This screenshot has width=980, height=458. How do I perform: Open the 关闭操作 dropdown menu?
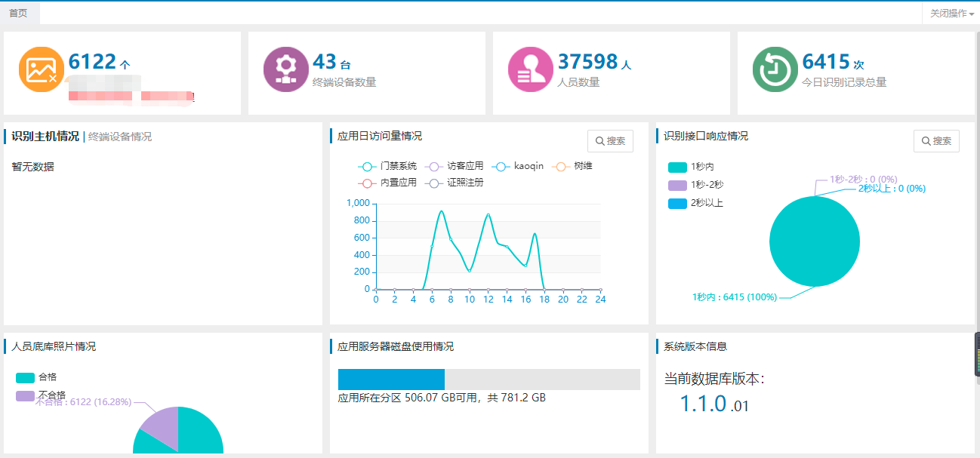click(x=948, y=13)
